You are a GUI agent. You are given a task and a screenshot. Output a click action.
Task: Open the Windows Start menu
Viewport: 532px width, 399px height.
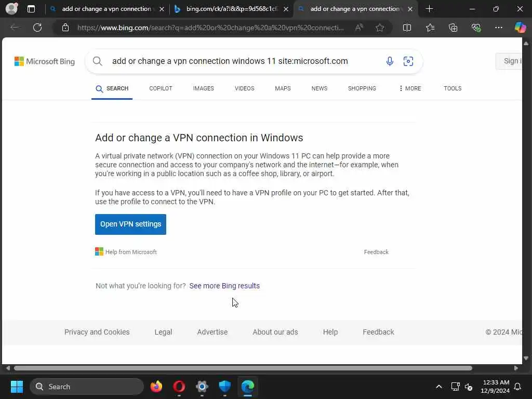pos(17,387)
